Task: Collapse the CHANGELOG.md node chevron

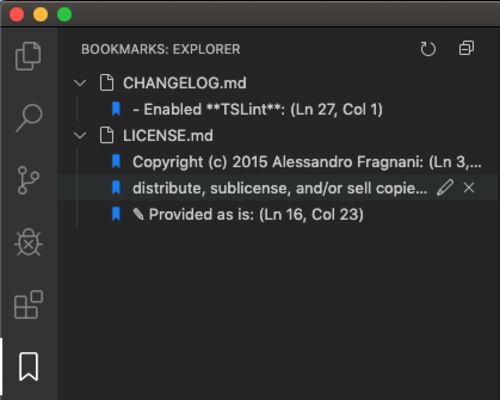Action: pos(80,83)
